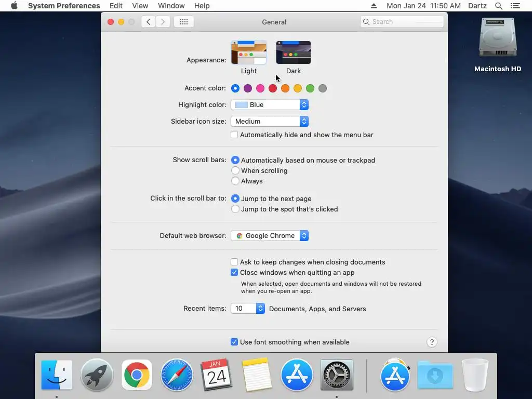The image size is (532, 399).
Task: Show all preferences grid button
Action: pos(184,22)
